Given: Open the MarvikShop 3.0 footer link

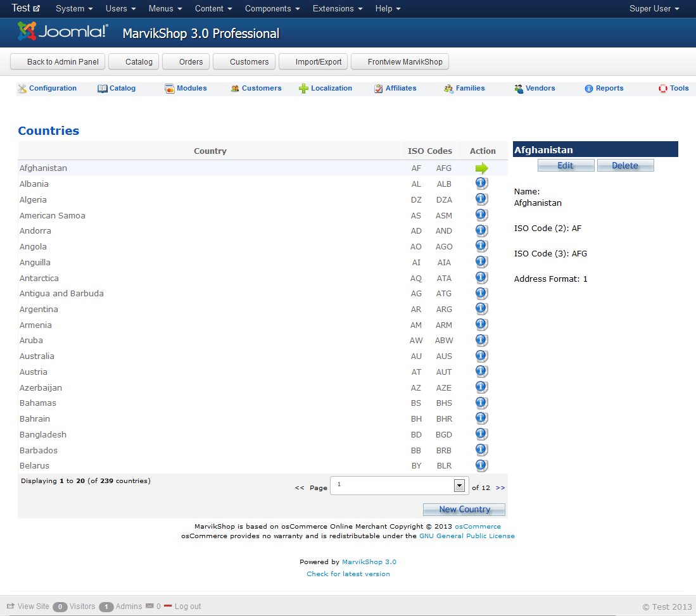Looking at the screenshot, I should (x=369, y=562).
